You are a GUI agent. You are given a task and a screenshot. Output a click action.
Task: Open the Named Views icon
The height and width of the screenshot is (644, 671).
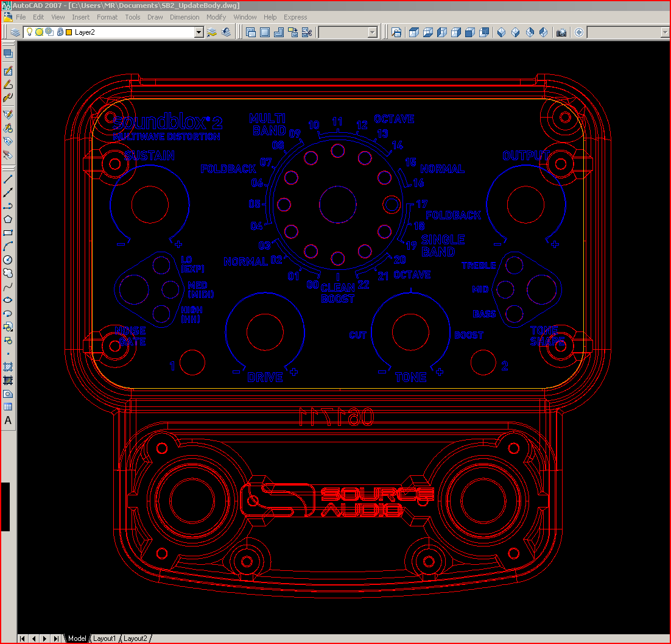pos(396,32)
